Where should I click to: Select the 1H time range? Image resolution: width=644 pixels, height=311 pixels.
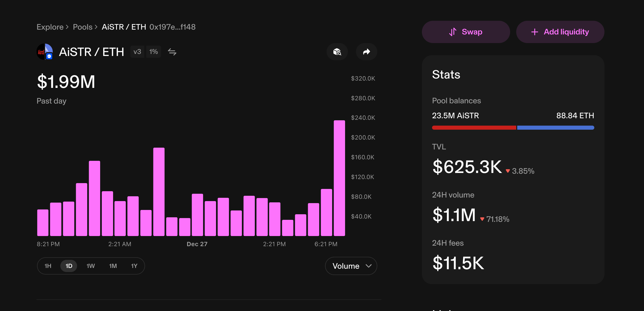coord(48,266)
